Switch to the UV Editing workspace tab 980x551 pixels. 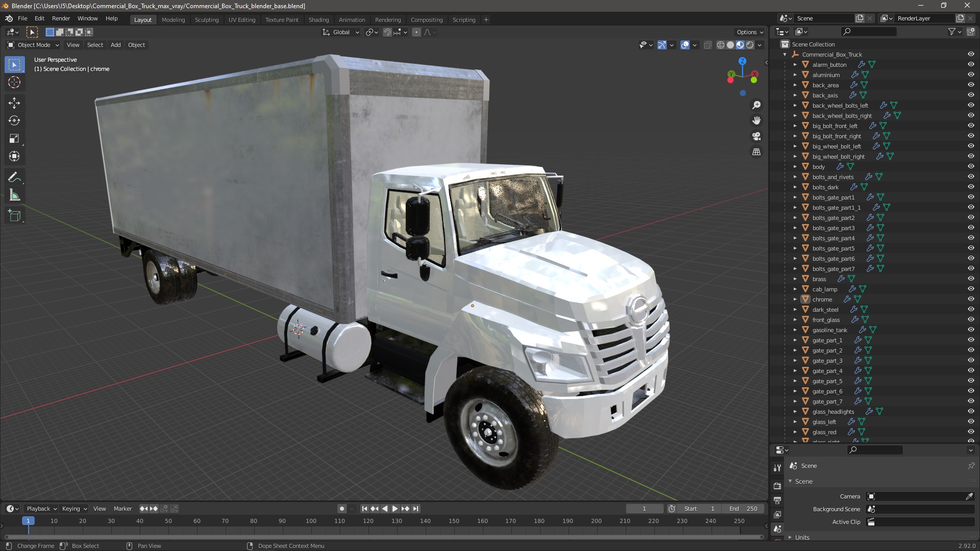(x=242, y=20)
